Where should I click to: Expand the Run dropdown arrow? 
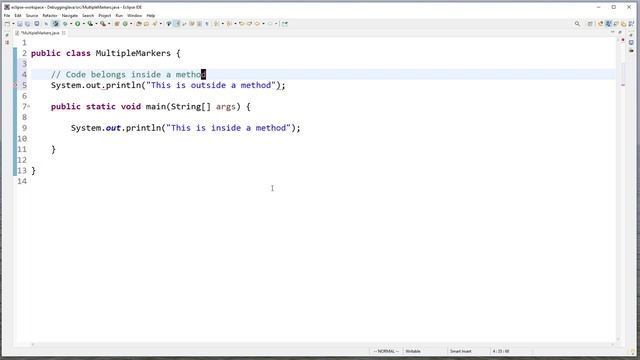[83, 24]
